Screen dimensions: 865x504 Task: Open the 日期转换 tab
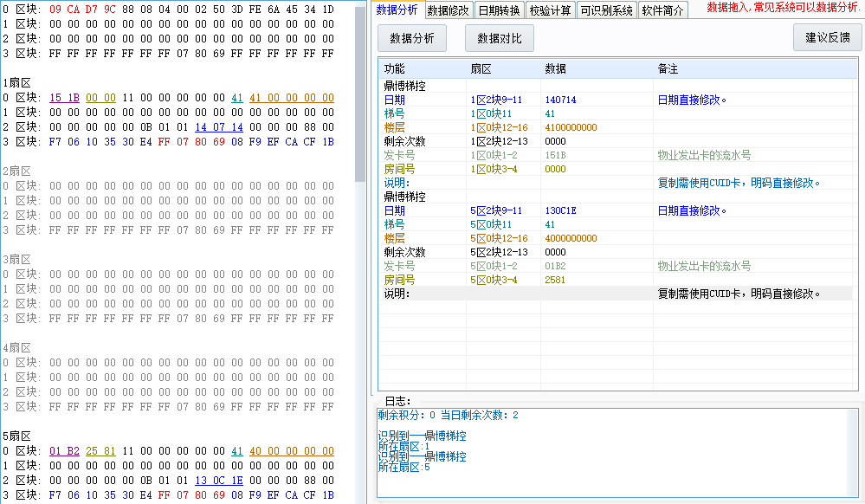[x=499, y=10]
